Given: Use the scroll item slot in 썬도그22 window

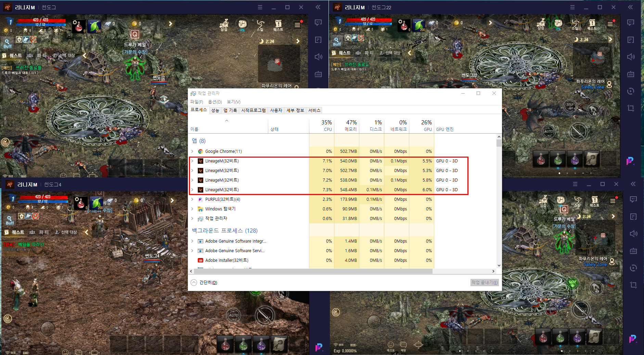Looking at the screenshot, I should (592, 159).
